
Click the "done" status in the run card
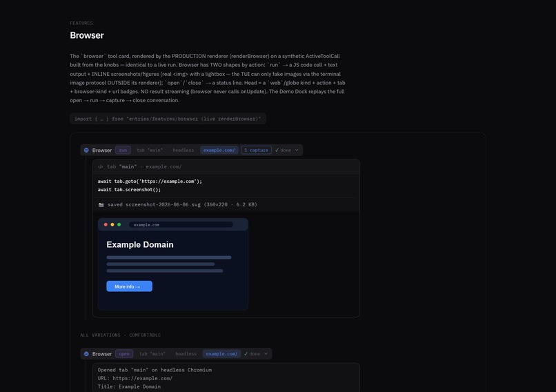(283, 150)
